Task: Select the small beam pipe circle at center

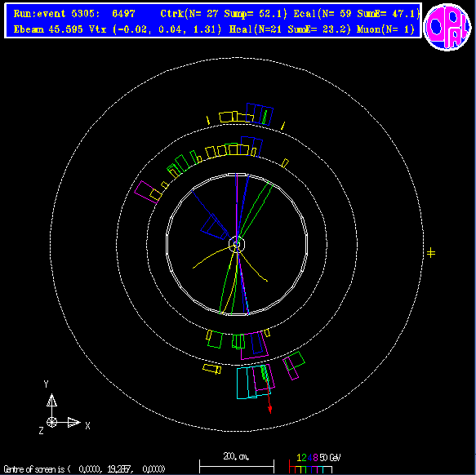Action: [237, 244]
